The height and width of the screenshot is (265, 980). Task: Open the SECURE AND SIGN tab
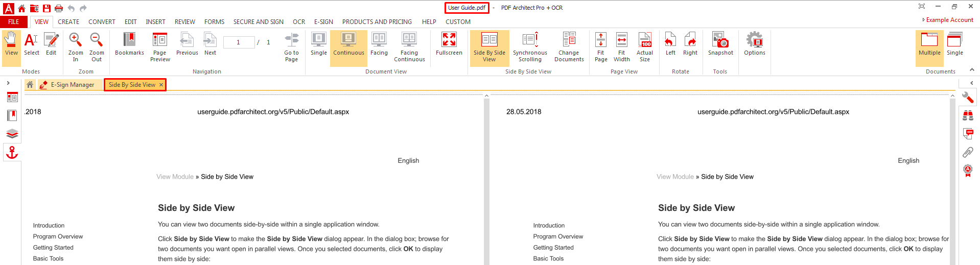click(259, 22)
